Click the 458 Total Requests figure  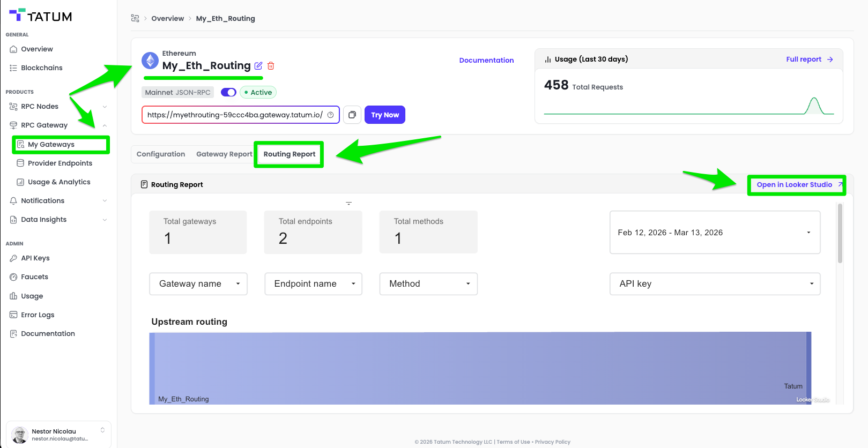pyautogui.click(x=583, y=85)
